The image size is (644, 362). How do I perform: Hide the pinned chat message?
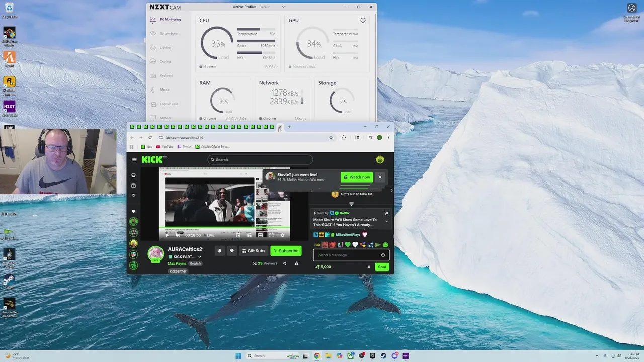386,213
